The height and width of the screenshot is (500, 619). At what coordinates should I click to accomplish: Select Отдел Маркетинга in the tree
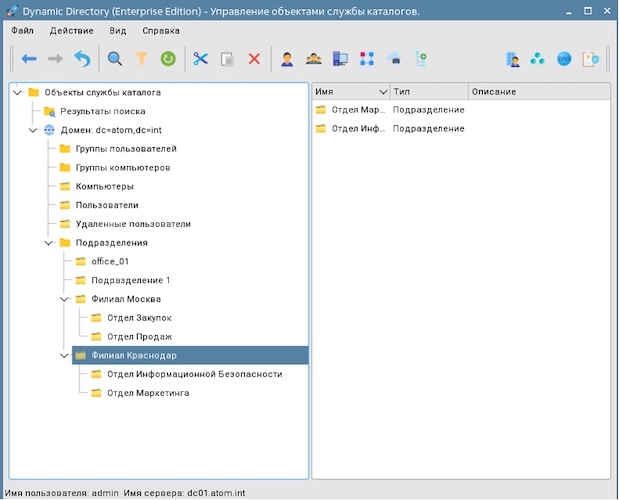148,393
